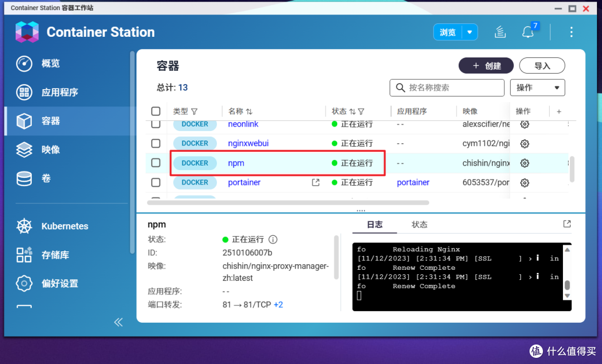Click the 浏览 browse button
The height and width of the screenshot is (364, 602).
(x=448, y=32)
